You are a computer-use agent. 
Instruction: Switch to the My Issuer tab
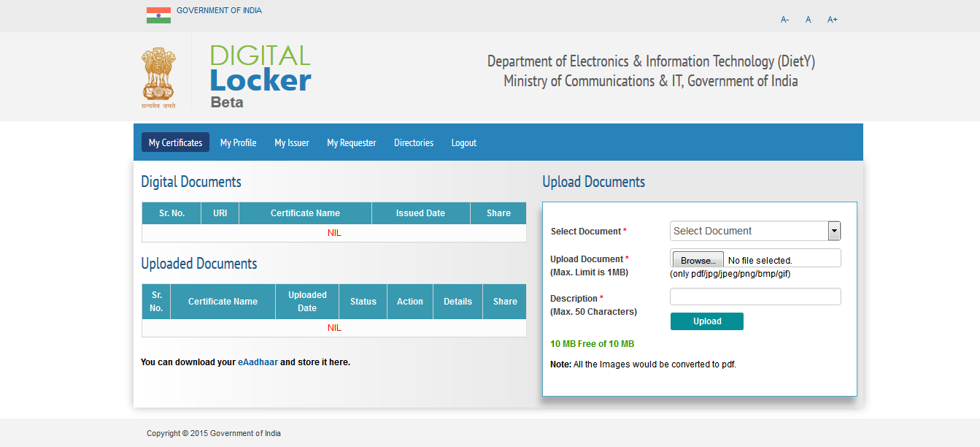pyautogui.click(x=292, y=142)
